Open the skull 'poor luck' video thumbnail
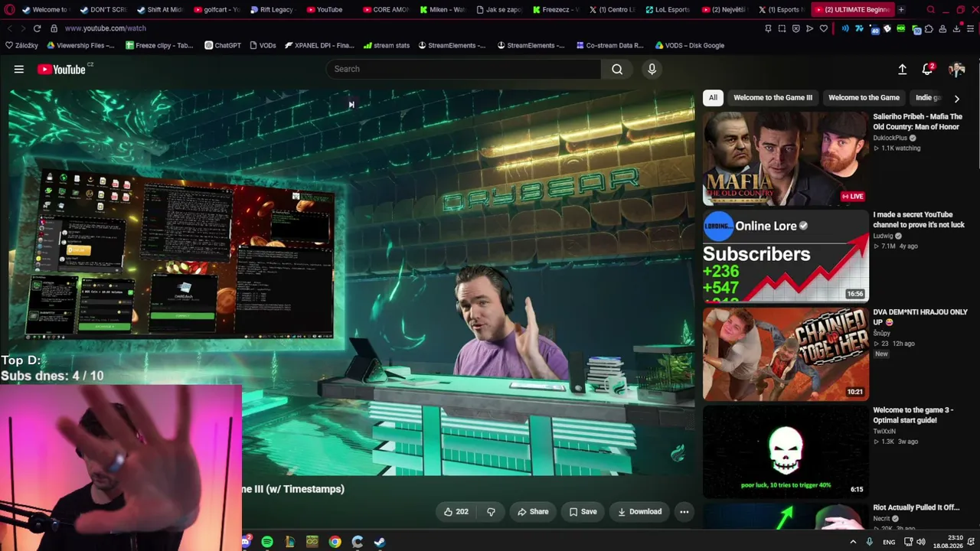Viewport: 980px width, 551px height. 786,452
